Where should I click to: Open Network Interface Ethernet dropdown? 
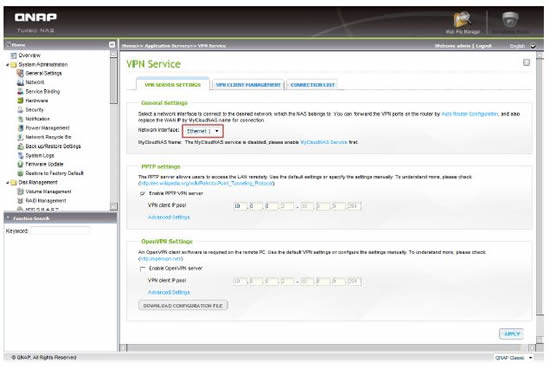click(203, 131)
